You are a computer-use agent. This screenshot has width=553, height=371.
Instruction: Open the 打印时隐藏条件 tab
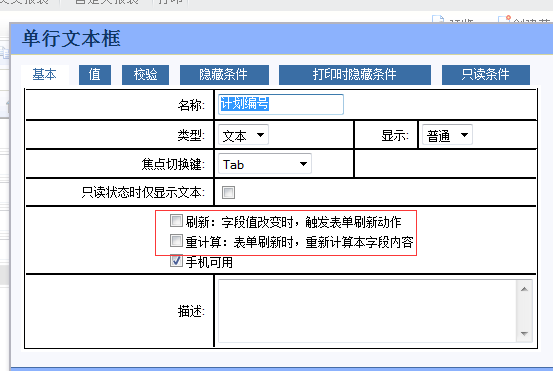click(x=355, y=75)
